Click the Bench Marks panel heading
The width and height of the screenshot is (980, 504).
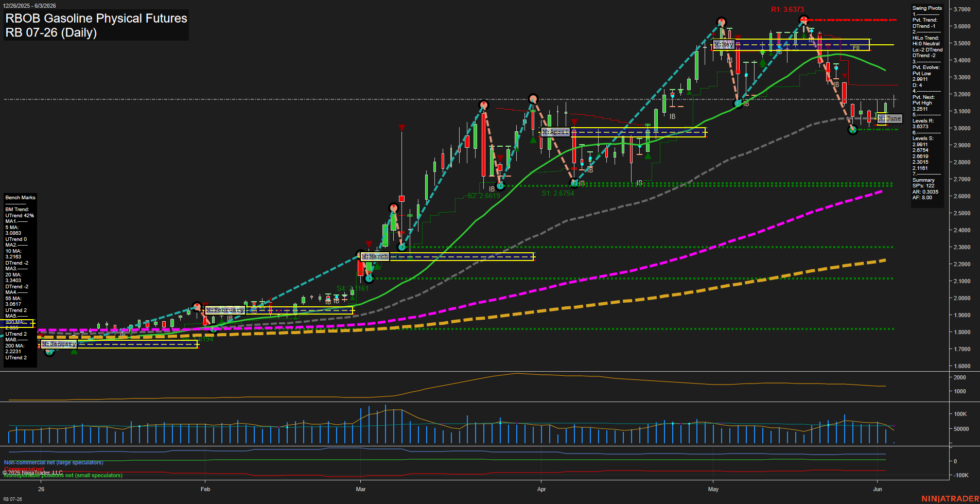click(x=20, y=198)
